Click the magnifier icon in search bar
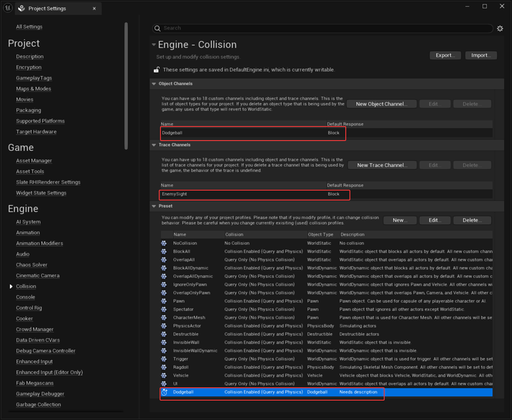Image resolution: width=512 pixels, height=420 pixels. 158,28
